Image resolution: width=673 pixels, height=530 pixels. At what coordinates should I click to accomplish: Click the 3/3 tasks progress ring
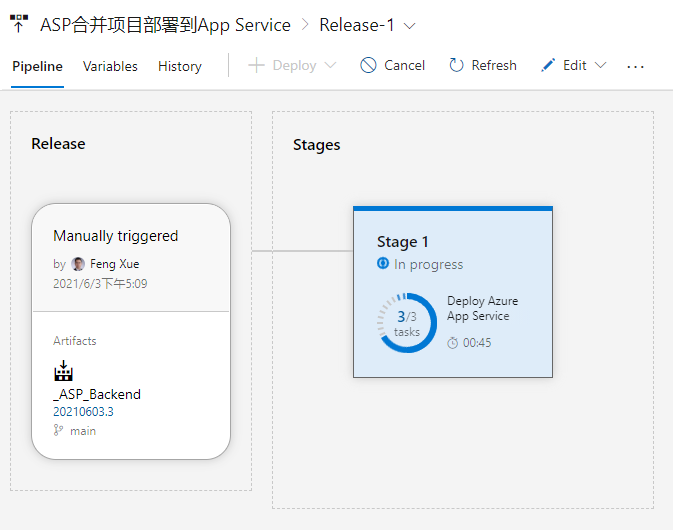(407, 323)
